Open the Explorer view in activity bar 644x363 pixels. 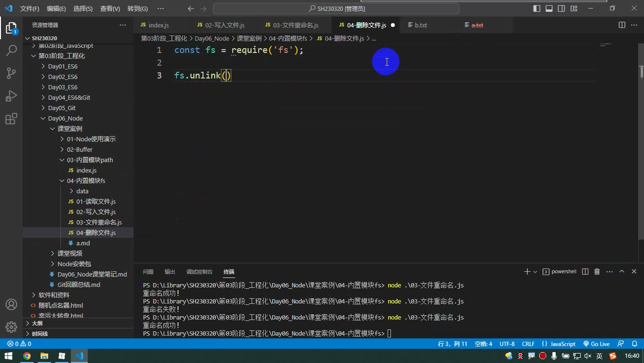pyautogui.click(x=11, y=28)
